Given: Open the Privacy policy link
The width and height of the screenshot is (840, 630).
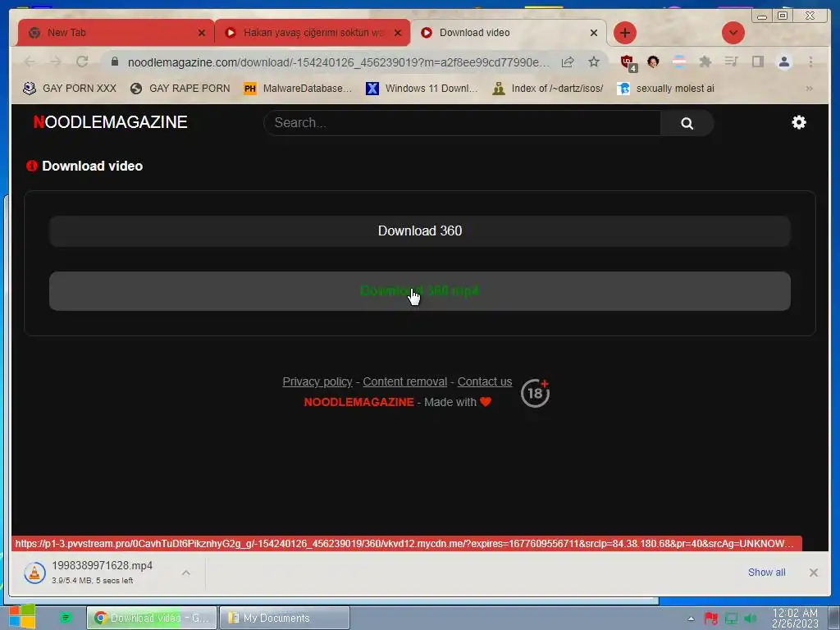Looking at the screenshot, I should click(317, 381).
